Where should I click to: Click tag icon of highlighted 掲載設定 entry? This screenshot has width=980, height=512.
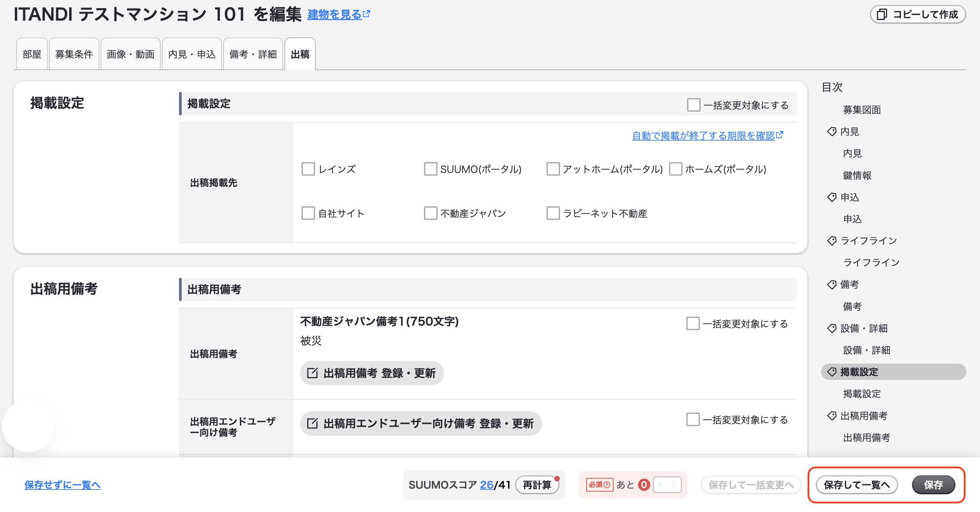pos(832,372)
